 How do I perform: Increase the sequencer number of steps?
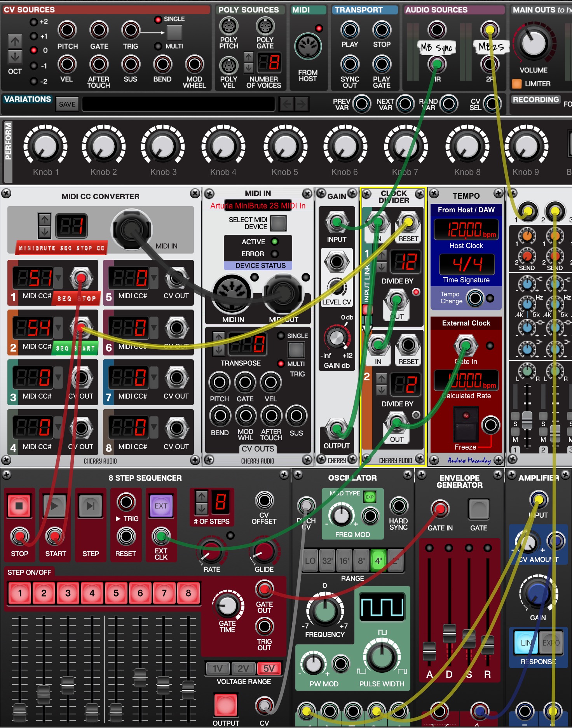click(x=201, y=497)
